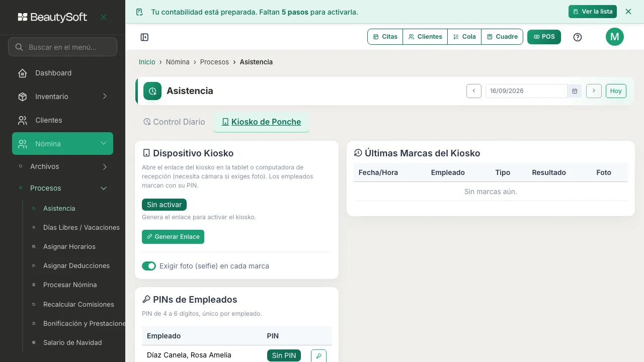The width and height of the screenshot is (644, 362).
Task: Click Generar Enlace button
Action: coord(173,237)
